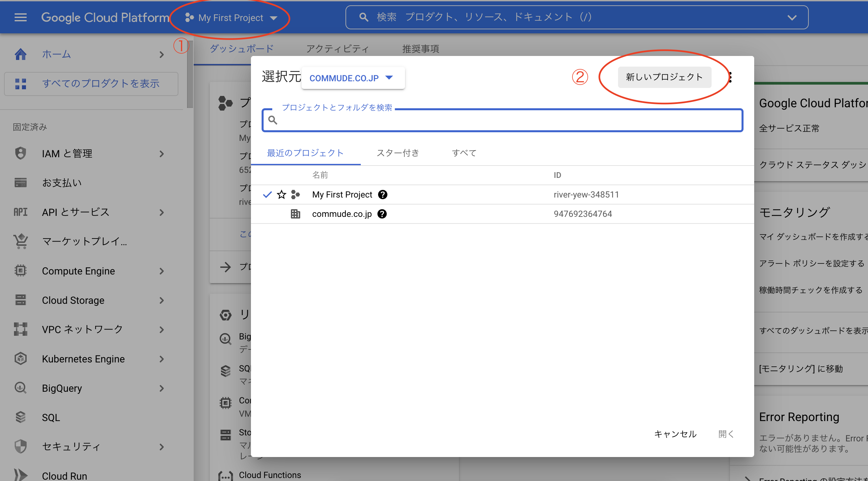Click the Compute Engine chip icon
This screenshot has height=481, width=868.
[x=21, y=270]
